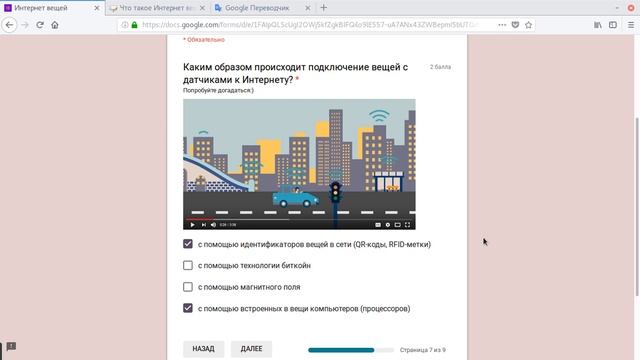Make the video fullscreen
Image resolution: width=640 pixels, height=360 pixels.
coord(407,224)
